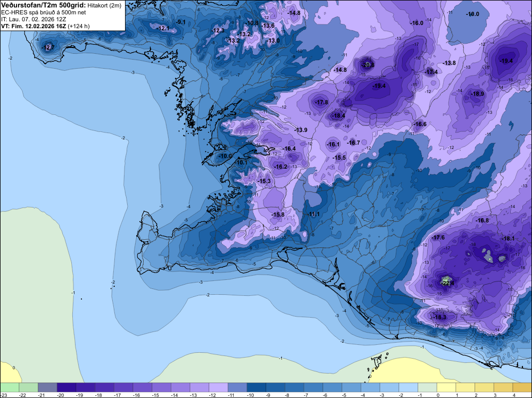This screenshot has height=398, width=532.
Task: Click the -9.1 temperature label
Action: (x=181, y=22)
